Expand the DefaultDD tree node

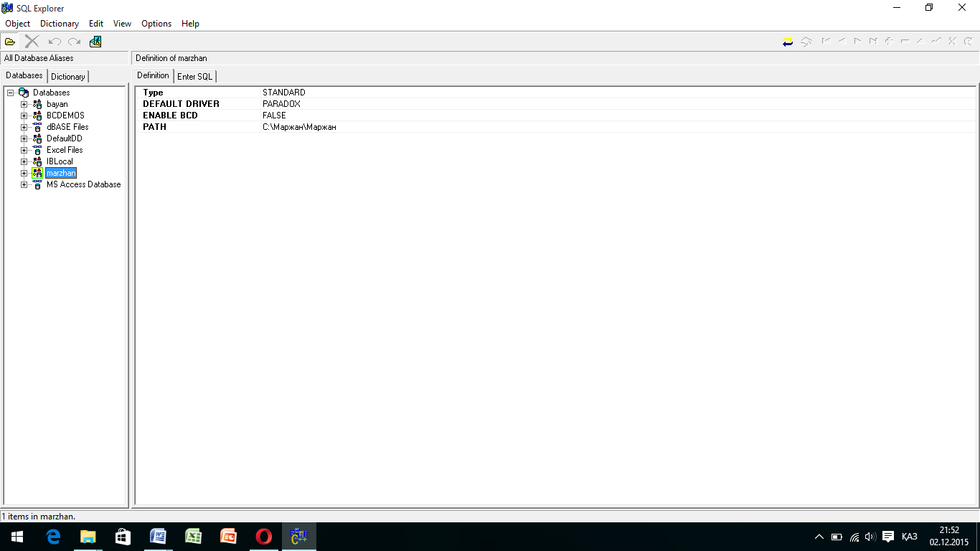(x=24, y=138)
